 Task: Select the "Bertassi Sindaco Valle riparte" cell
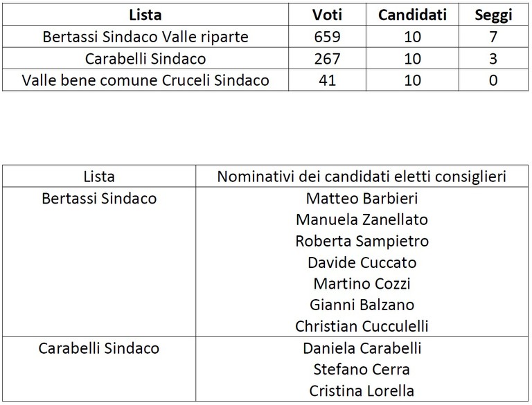tap(145, 37)
